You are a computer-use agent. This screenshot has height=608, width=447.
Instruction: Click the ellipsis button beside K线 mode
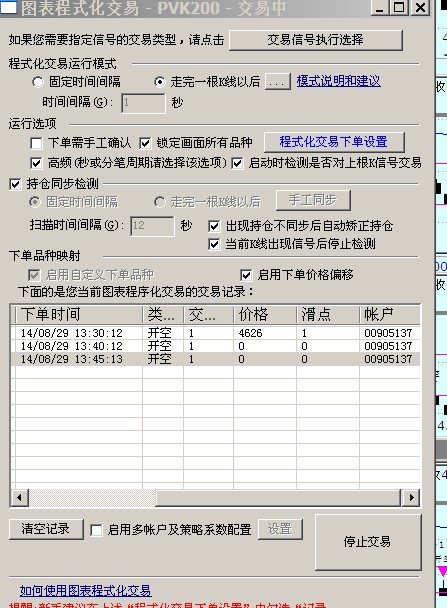(278, 82)
